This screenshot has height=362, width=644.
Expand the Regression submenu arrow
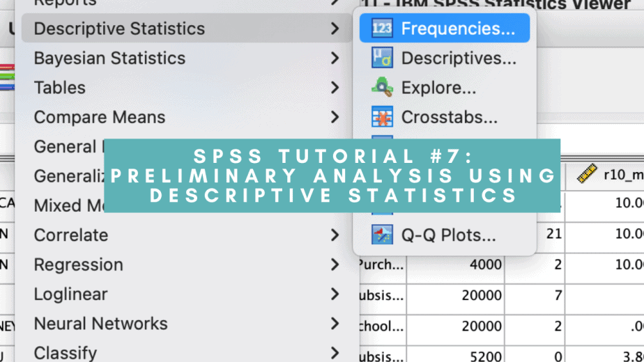[x=335, y=265]
